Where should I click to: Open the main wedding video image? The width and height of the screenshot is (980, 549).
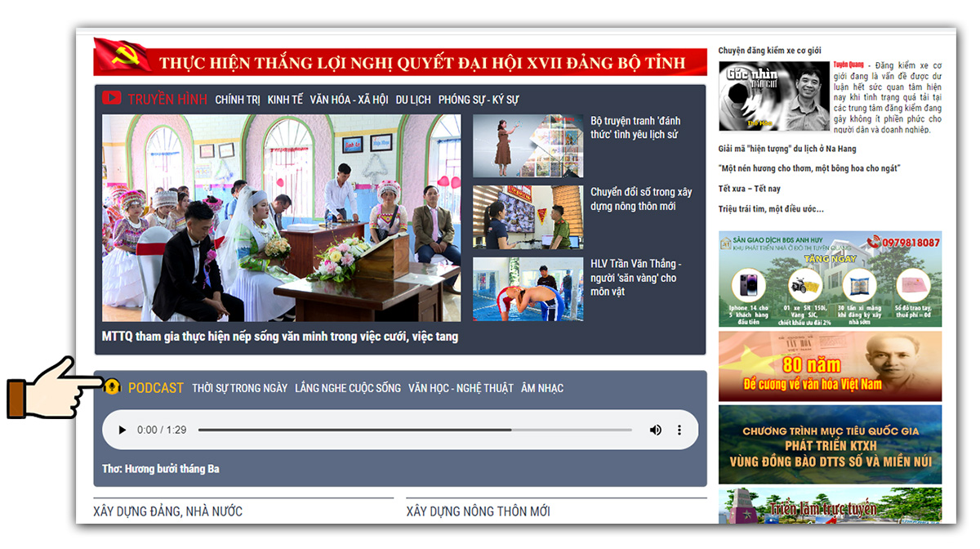tap(282, 217)
